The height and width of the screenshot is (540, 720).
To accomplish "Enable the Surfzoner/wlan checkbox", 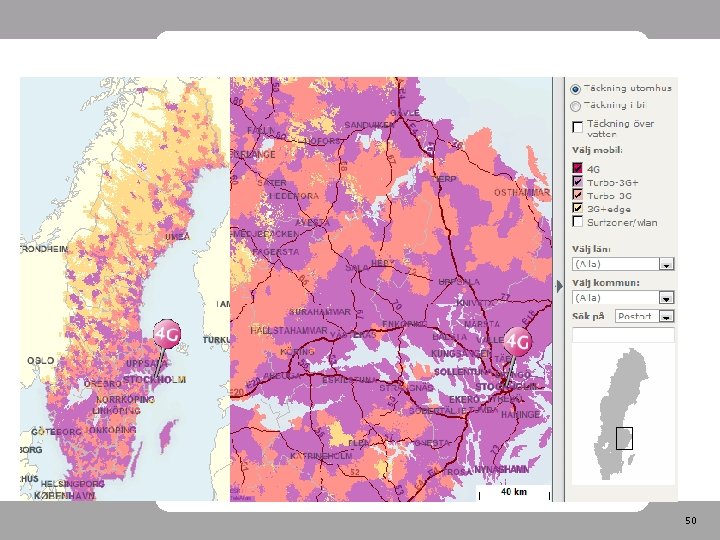I will [x=578, y=221].
